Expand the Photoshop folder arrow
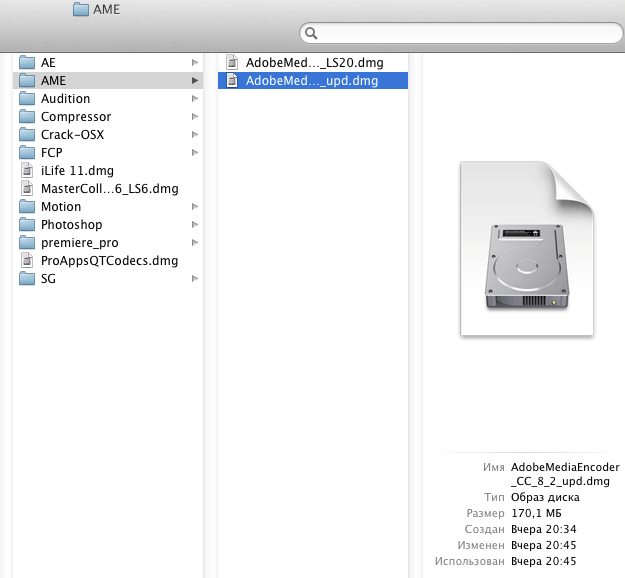 tap(195, 224)
